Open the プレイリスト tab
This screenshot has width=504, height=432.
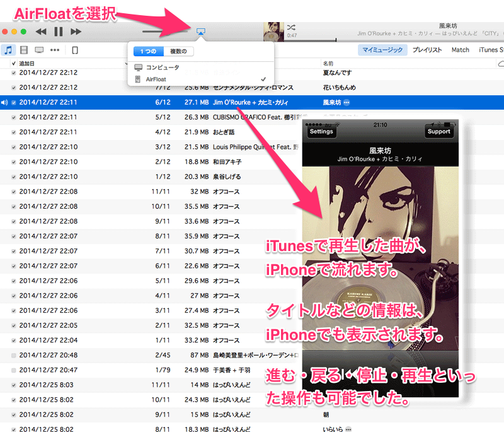pos(427,50)
